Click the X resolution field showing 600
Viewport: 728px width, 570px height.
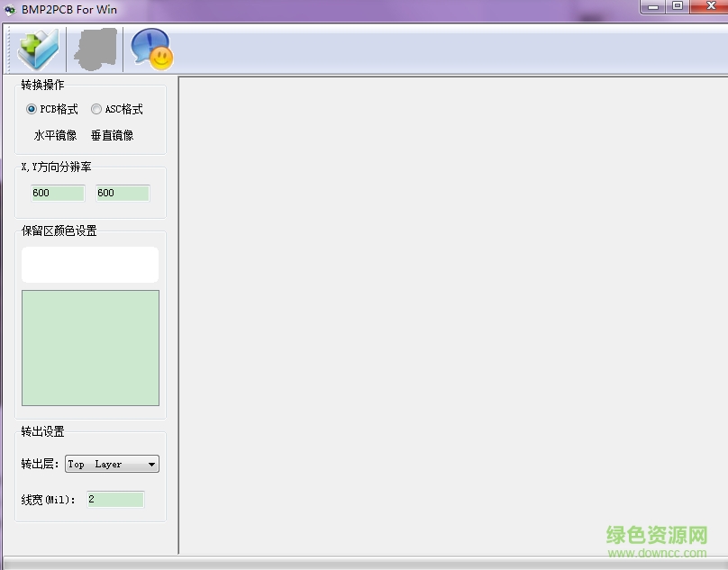[57, 193]
